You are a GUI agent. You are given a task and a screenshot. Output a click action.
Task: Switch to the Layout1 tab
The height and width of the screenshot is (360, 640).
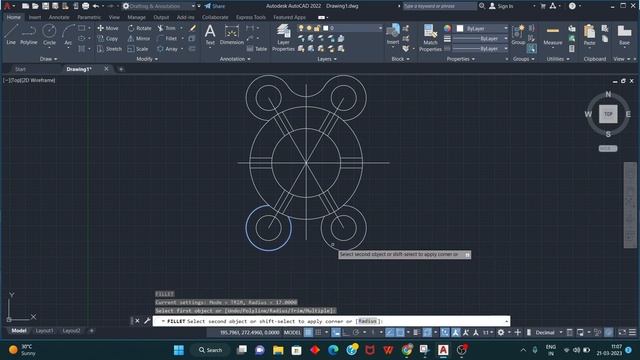click(44, 331)
